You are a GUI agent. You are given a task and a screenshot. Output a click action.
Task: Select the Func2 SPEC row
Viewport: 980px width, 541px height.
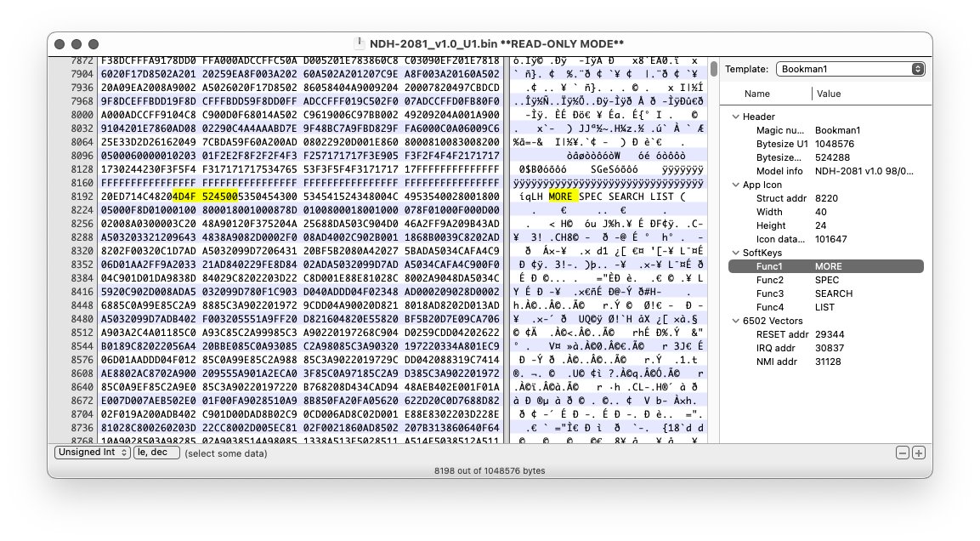825,280
